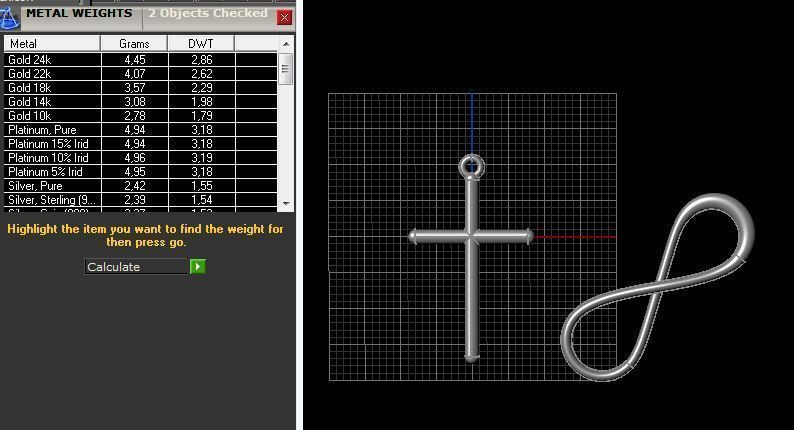Select the Gold 18k row
The image size is (794, 430).
click(x=140, y=88)
